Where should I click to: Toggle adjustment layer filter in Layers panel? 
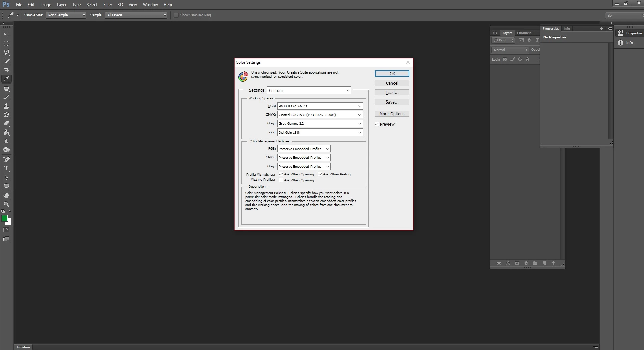[529, 40]
